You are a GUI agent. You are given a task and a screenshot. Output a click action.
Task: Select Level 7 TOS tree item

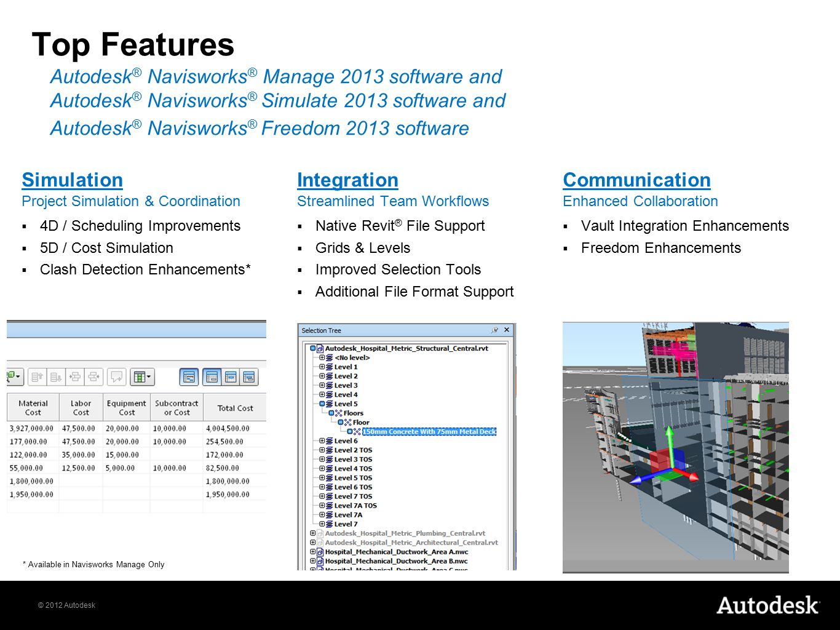click(353, 496)
